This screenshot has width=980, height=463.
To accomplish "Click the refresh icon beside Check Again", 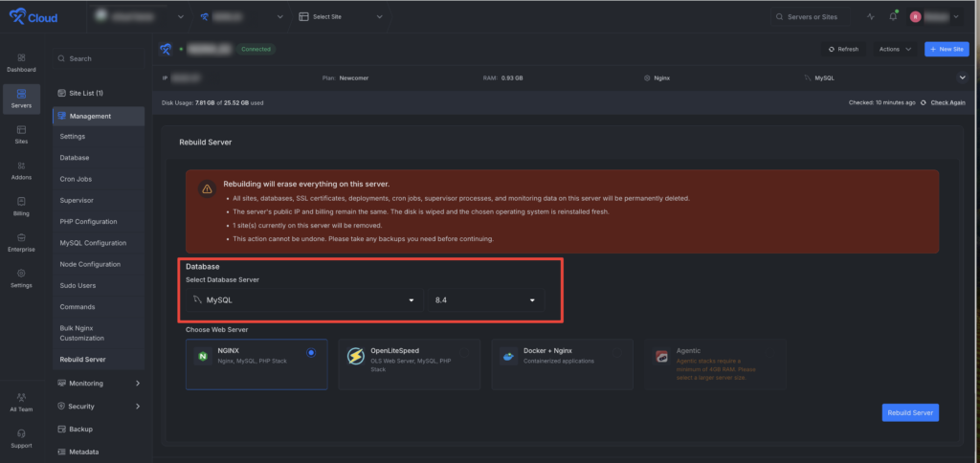I will [924, 102].
